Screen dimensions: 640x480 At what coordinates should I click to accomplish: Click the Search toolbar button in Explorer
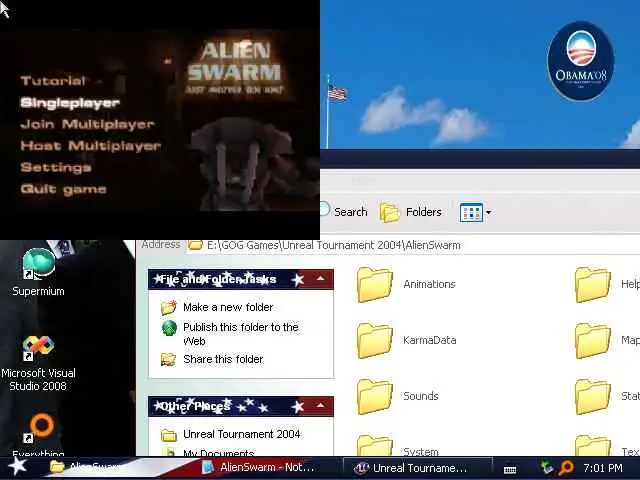(344, 212)
